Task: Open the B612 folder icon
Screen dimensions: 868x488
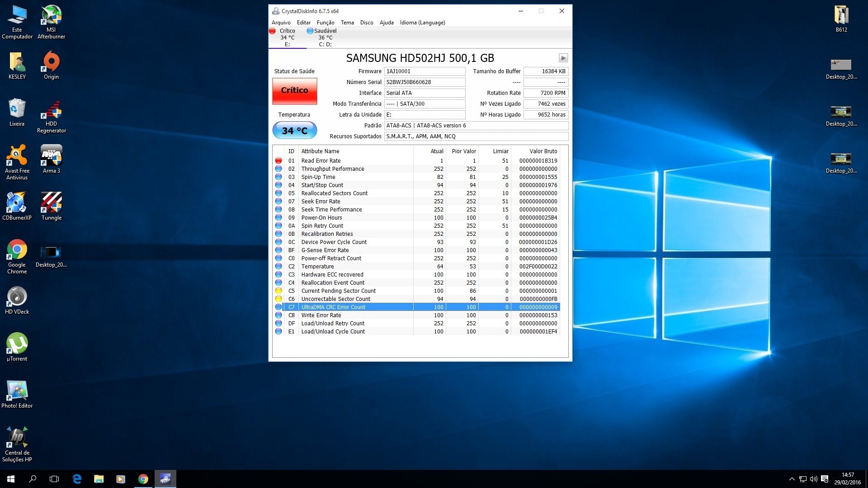Action: 841,19
